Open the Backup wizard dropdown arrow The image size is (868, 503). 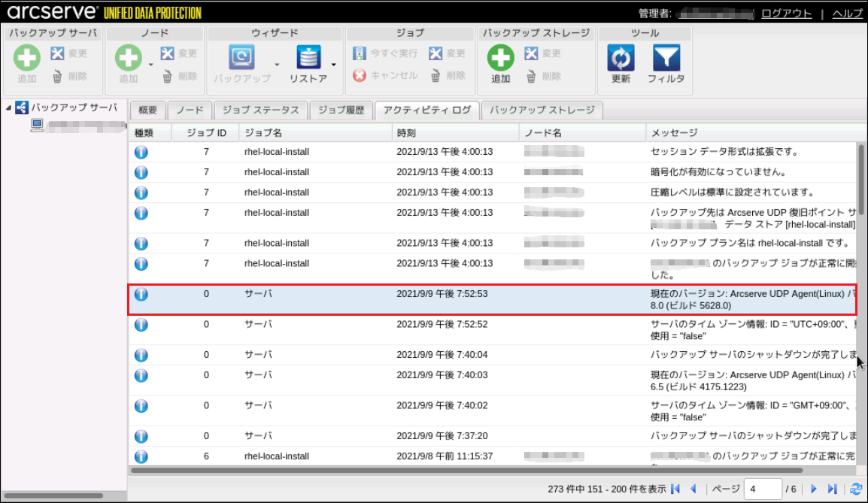tap(277, 65)
